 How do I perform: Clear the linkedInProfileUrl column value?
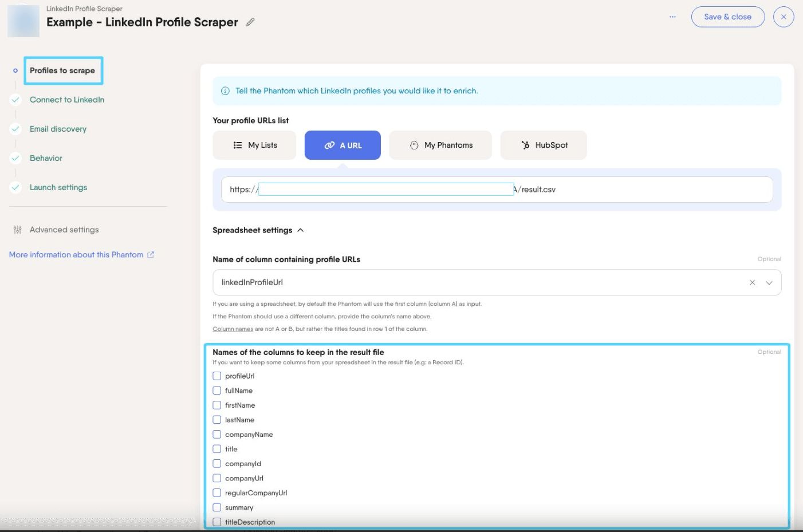[x=753, y=282]
